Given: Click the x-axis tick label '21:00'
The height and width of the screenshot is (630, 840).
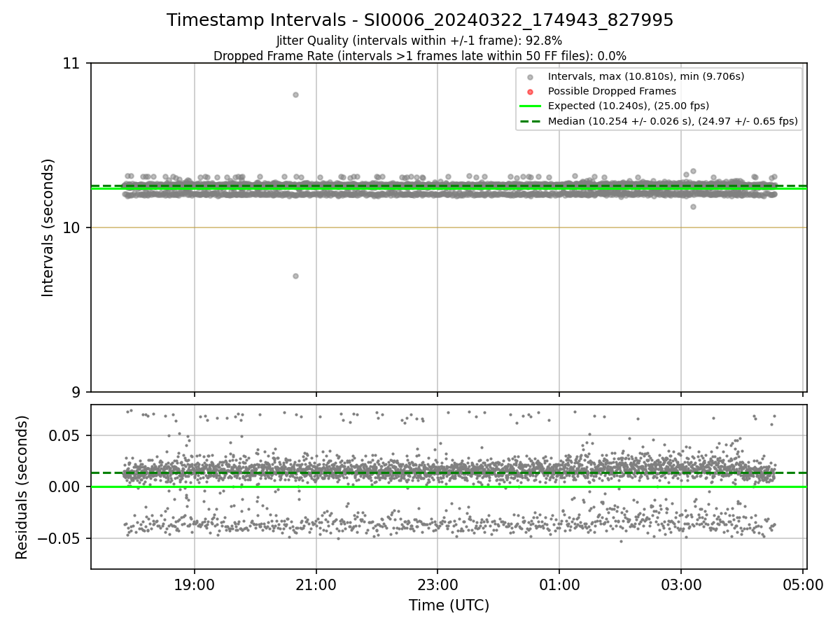Looking at the screenshot, I should pos(316,584).
